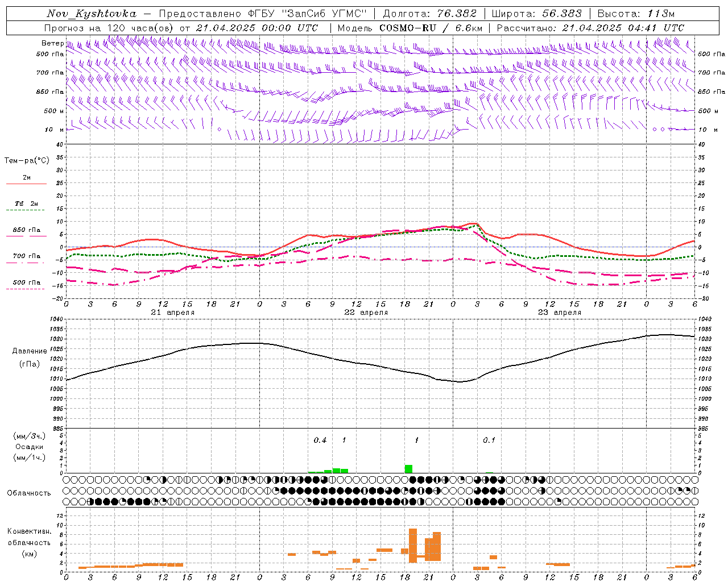Click the "10 м" wind level label on the left
The width and height of the screenshot is (728, 582).
(x=55, y=130)
